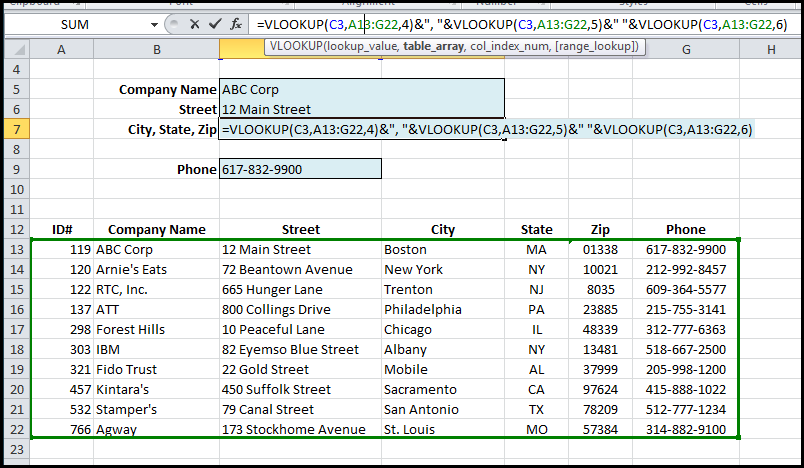Click table_array in the VLOOKUP tooltip

(433, 47)
